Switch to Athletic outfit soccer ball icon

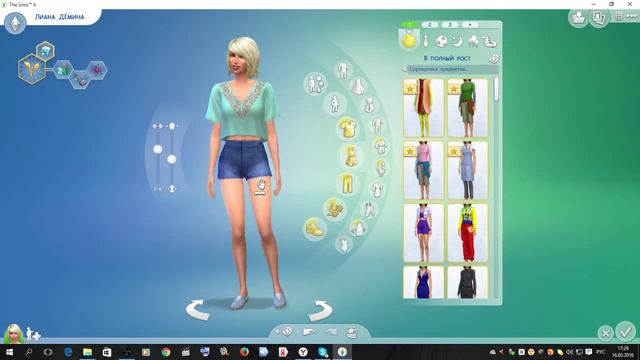441,41
